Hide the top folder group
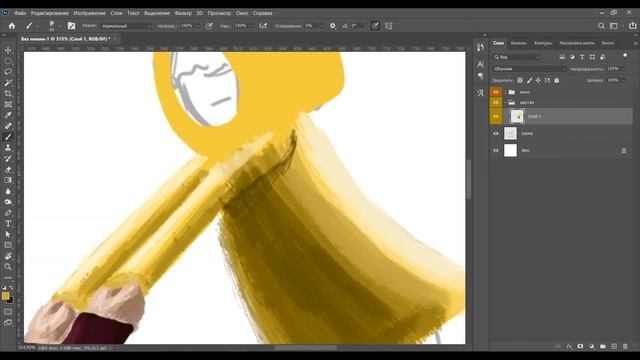 pyautogui.click(x=496, y=92)
